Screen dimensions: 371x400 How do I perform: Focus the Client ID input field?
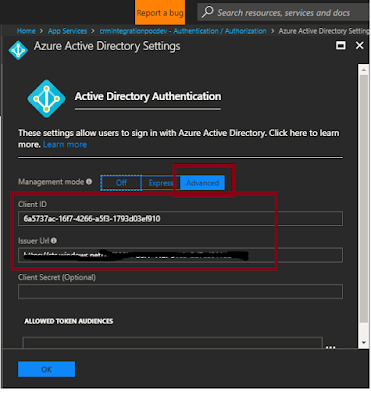point(180,219)
